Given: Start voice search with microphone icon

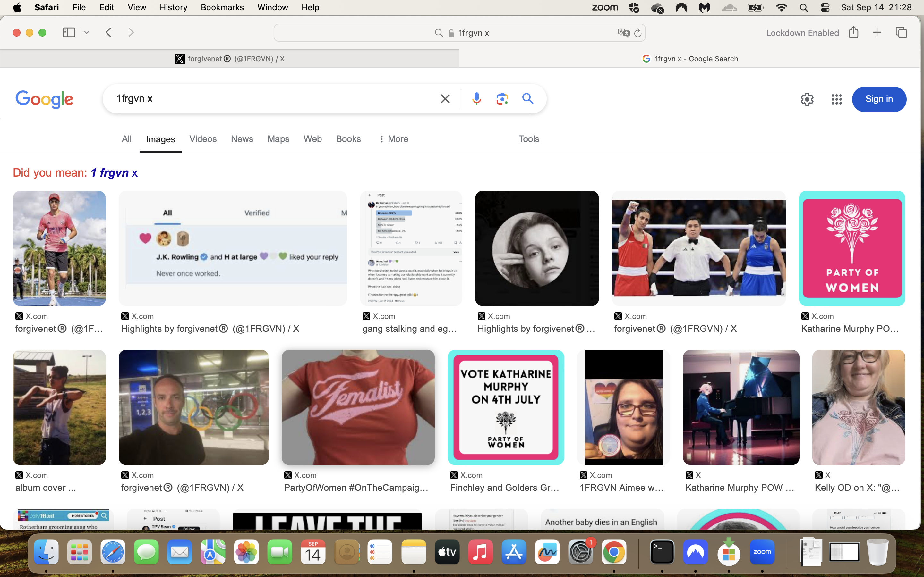Looking at the screenshot, I should point(476,99).
